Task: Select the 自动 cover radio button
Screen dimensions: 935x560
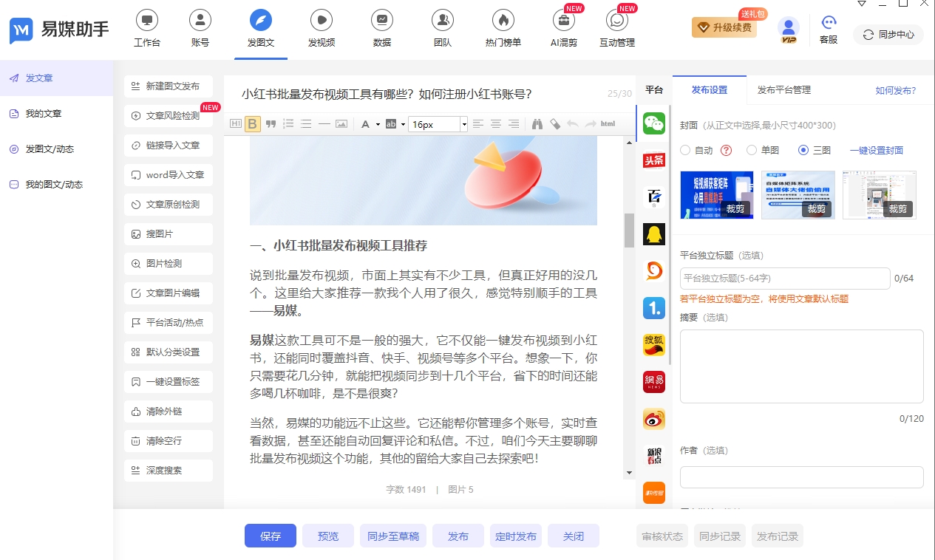Action: [x=685, y=150]
